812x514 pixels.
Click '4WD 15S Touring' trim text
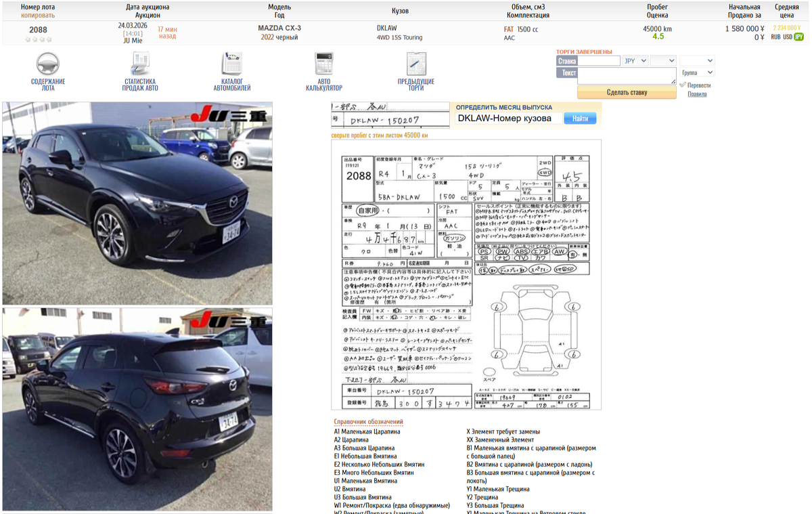(x=399, y=37)
